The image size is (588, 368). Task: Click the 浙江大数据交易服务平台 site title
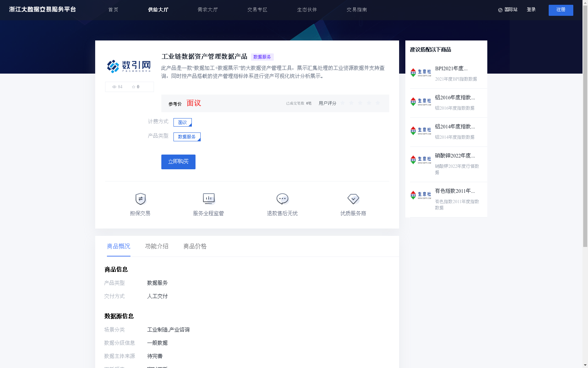43,9
